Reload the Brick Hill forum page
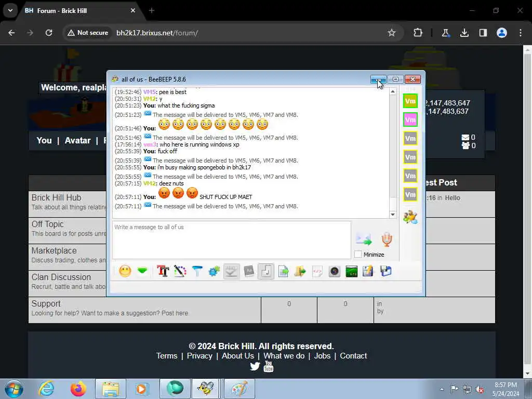Viewport: 532px width, 399px height. click(49, 33)
